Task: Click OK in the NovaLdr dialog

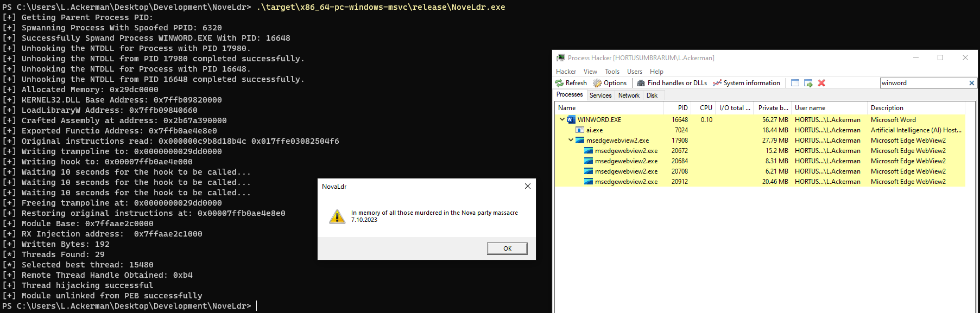Action: pyautogui.click(x=507, y=248)
